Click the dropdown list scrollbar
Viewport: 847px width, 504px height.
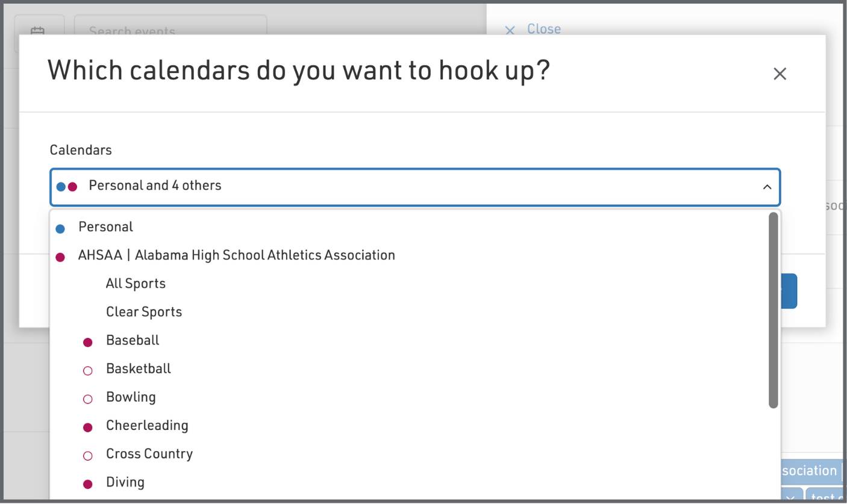coord(774,311)
